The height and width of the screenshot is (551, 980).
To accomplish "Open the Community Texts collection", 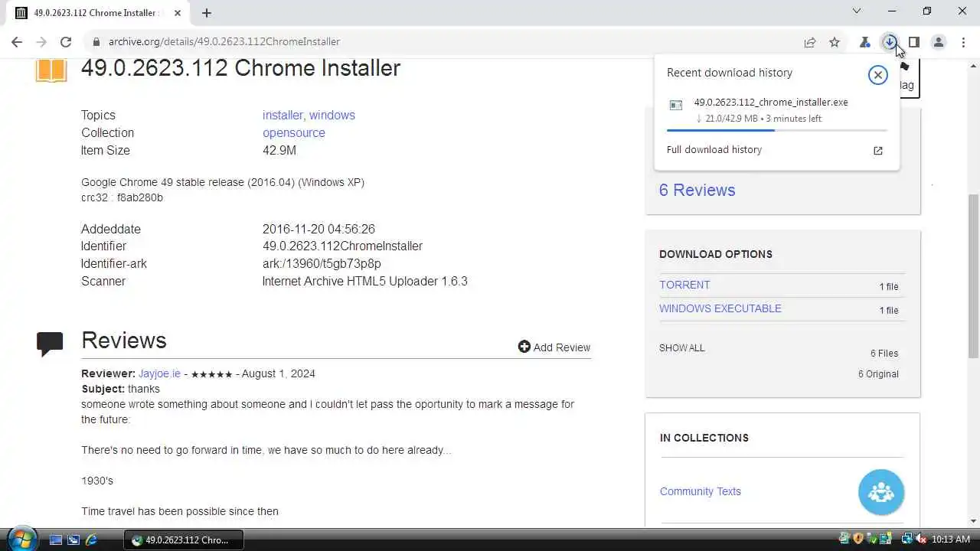I will 701,491.
